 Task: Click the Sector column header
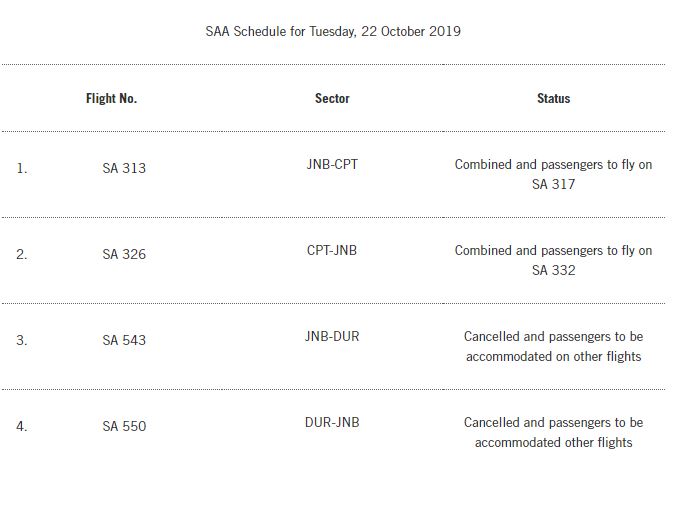pos(332,99)
